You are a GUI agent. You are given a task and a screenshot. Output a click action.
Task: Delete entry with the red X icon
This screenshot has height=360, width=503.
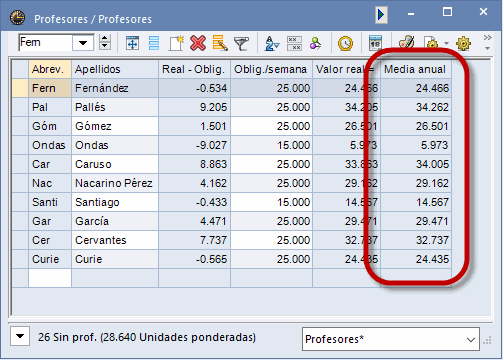(x=198, y=43)
